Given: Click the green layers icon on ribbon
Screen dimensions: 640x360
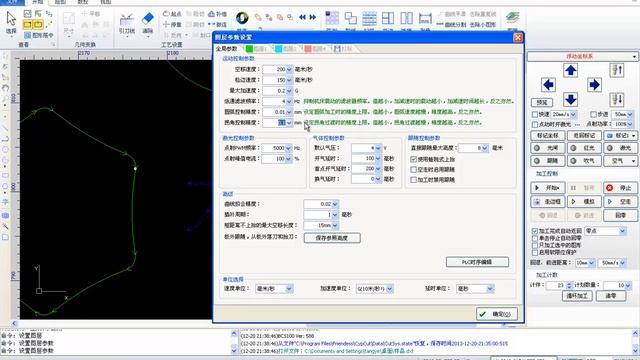Looking at the screenshot, I should point(512,18).
